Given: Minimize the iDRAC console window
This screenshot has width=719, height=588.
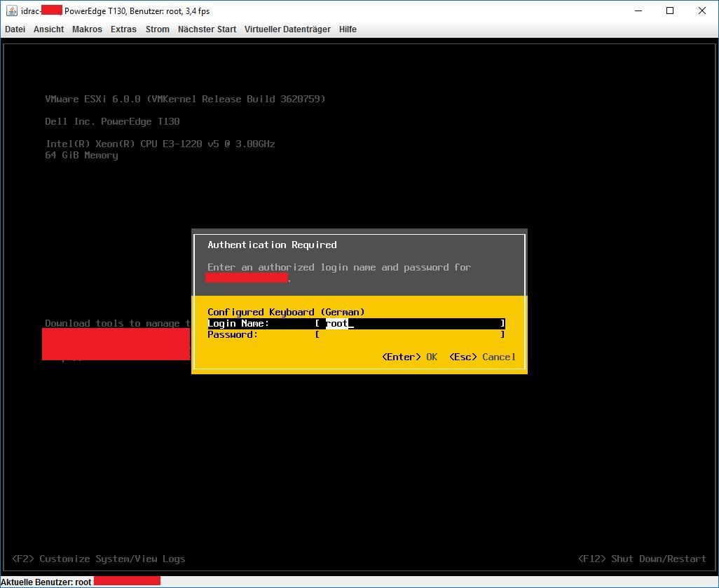Looking at the screenshot, I should point(638,11).
